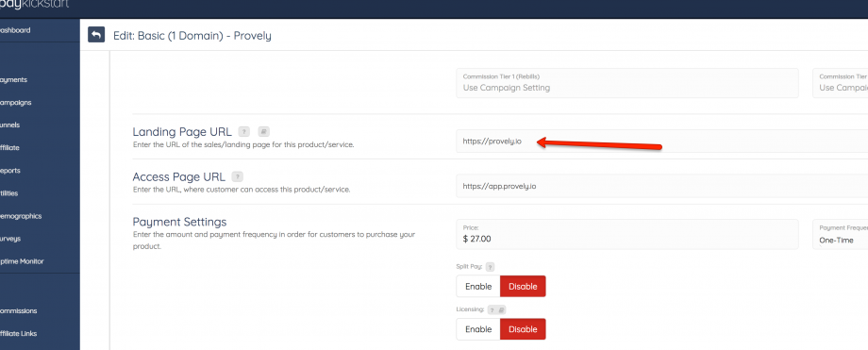Click the 'Access Page URL' heading text
Image resolution: width=868 pixels, height=350 pixels.
(x=179, y=176)
